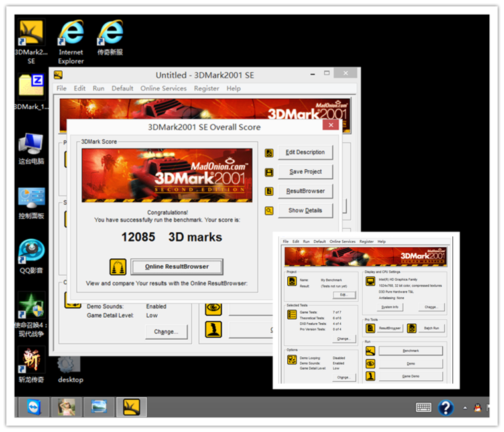Viewport: 504px width, 432px height.
Task: Click the Benchmark button in the inset image
Action: click(410, 350)
